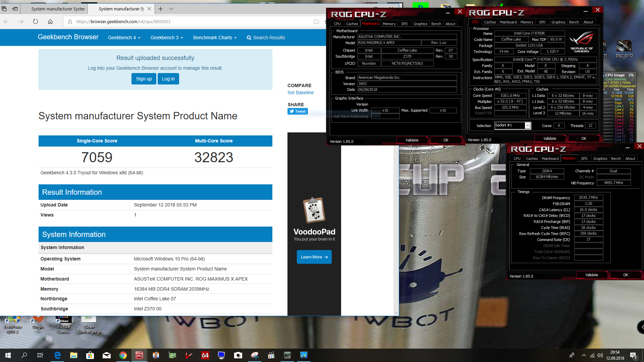Click the browser forward arrow
Viewport: 644px width, 362px height.
coord(21,21)
